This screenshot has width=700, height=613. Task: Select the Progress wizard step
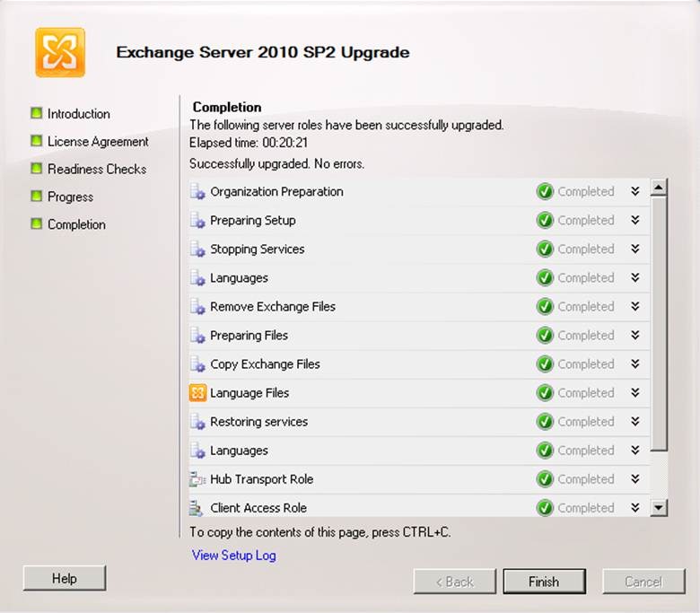71,197
